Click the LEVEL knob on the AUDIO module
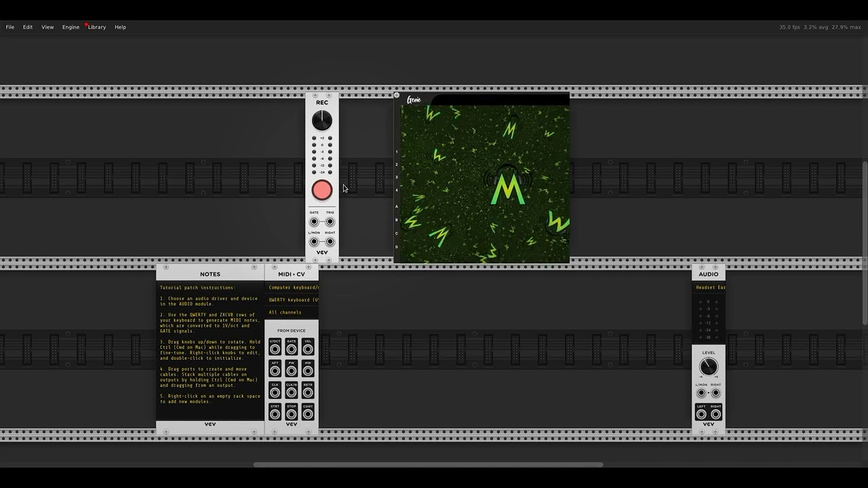The height and width of the screenshot is (488, 868). (x=709, y=367)
